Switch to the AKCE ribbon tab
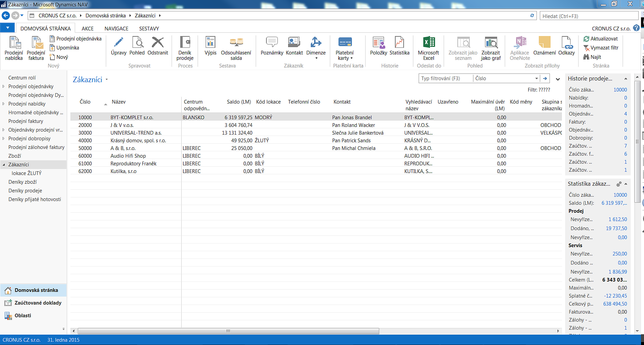 click(x=87, y=29)
